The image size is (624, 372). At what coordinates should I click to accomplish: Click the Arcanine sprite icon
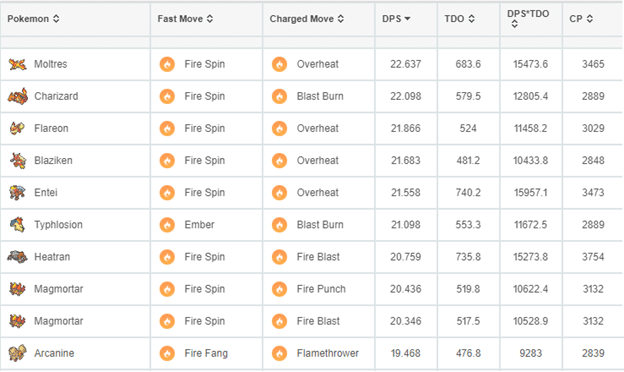click(18, 353)
